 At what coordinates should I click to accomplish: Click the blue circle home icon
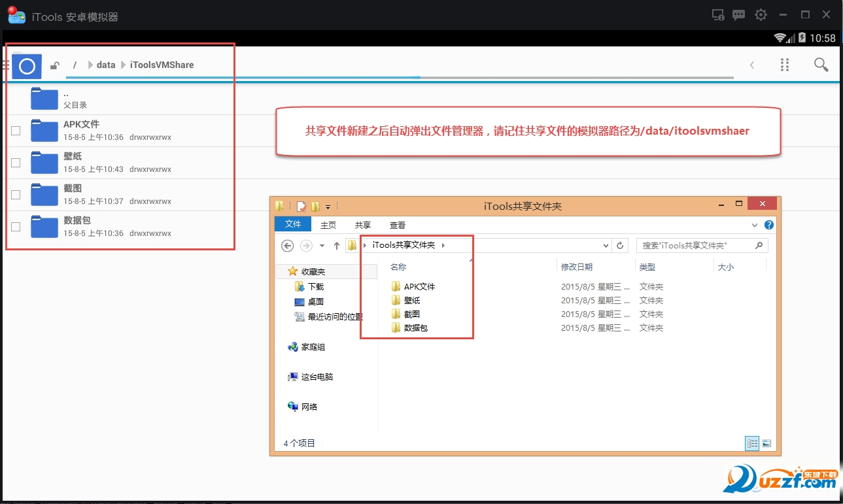pyautogui.click(x=27, y=66)
